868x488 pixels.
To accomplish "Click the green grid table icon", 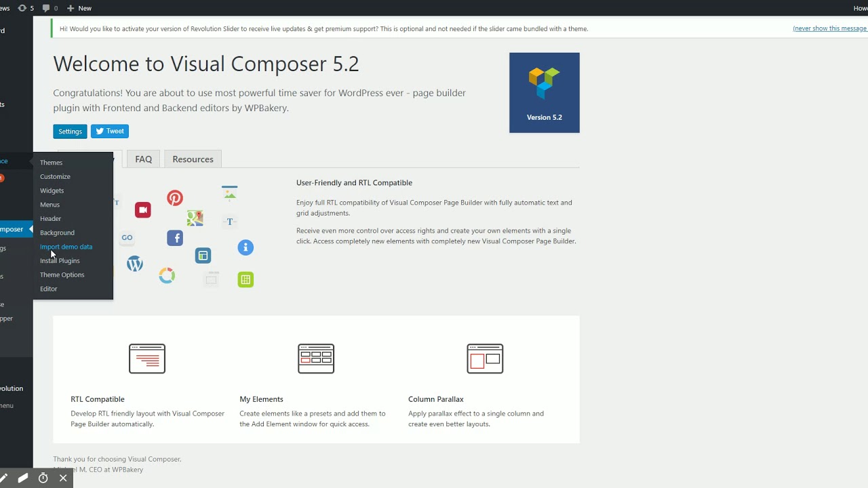I will [x=245, y=279].
